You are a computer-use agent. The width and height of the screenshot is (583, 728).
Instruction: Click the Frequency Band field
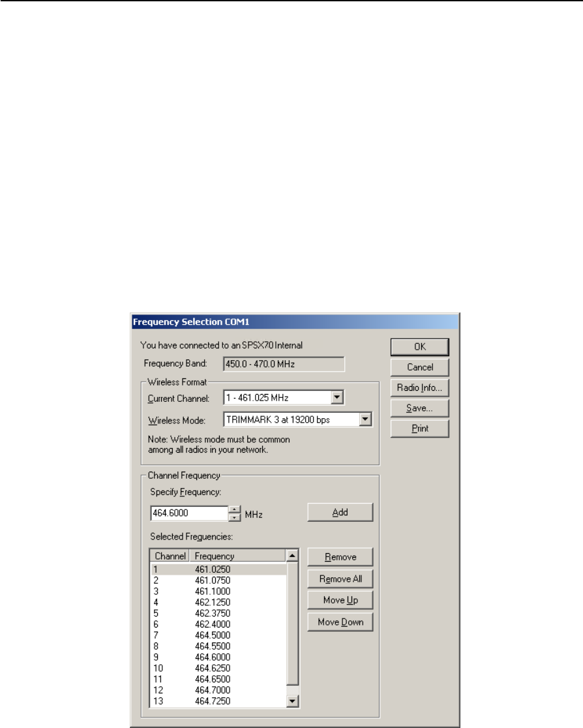point(284,364)
